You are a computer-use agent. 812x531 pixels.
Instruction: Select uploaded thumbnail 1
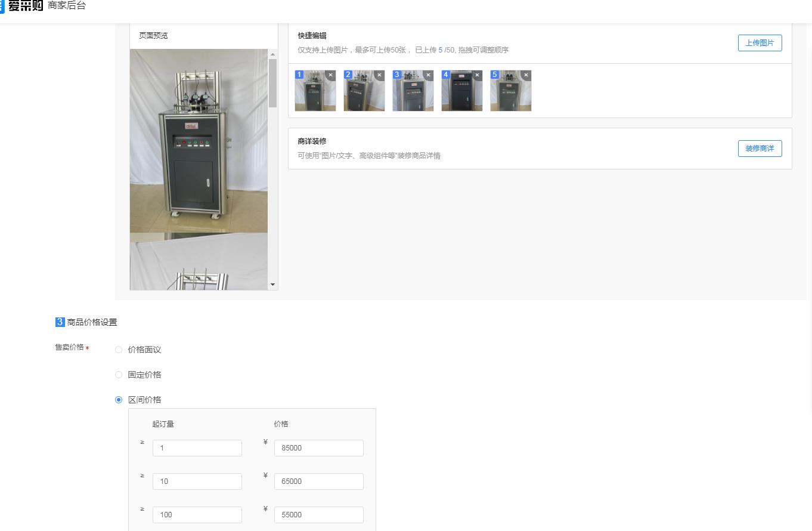tap(315, 91)
